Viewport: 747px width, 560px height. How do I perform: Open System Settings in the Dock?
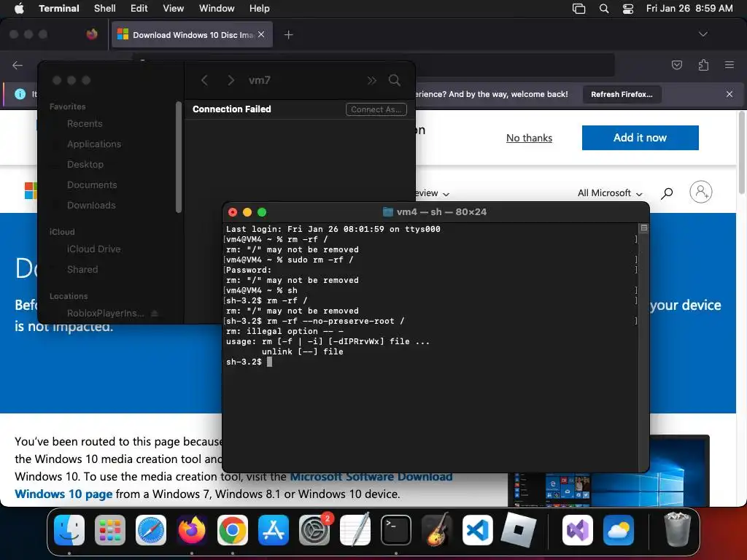(x=314, y=530)
